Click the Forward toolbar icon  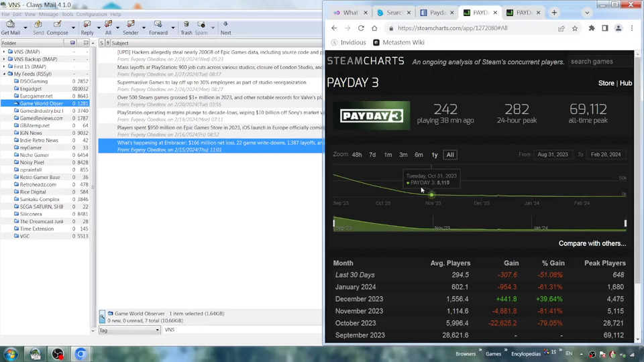158,27
